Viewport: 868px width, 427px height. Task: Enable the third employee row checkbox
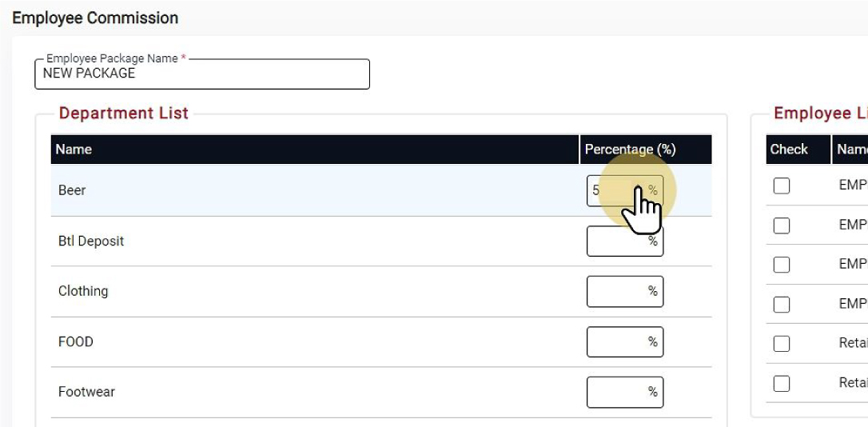(782, 265)
